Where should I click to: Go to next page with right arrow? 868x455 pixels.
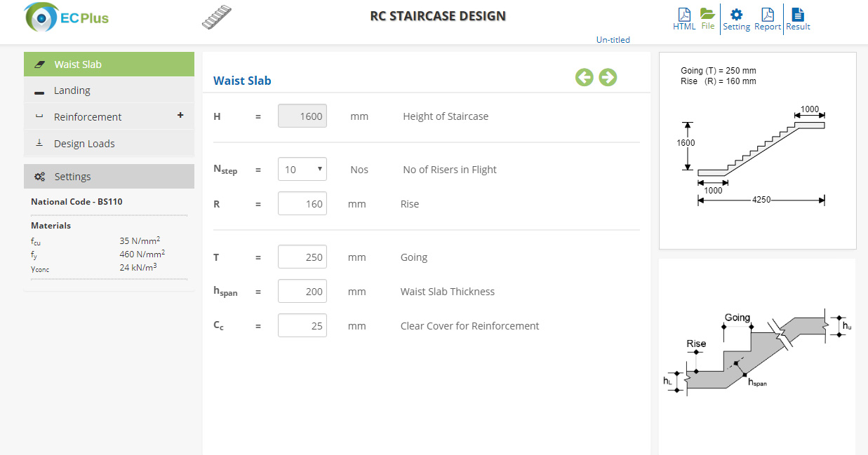608,77
